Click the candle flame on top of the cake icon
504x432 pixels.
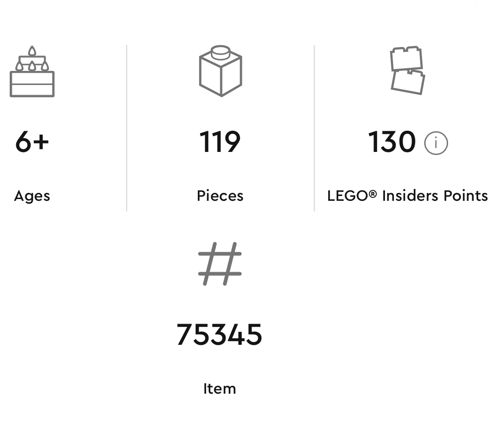32,51
